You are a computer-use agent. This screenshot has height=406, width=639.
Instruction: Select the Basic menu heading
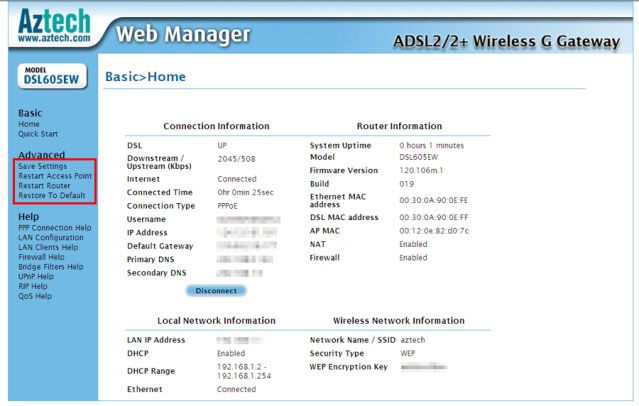(30, 113)
